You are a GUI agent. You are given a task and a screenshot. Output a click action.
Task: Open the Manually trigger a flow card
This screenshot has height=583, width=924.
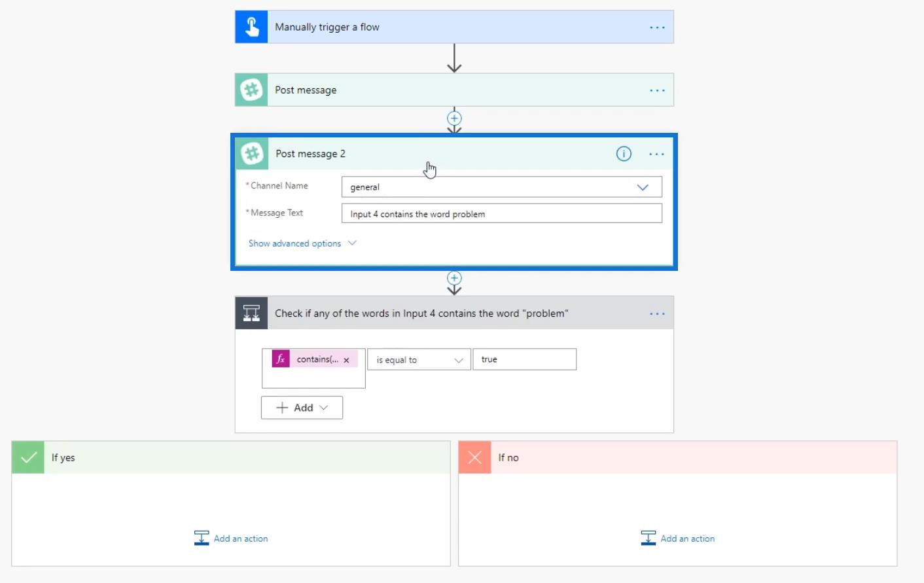(x=454, y=27)
